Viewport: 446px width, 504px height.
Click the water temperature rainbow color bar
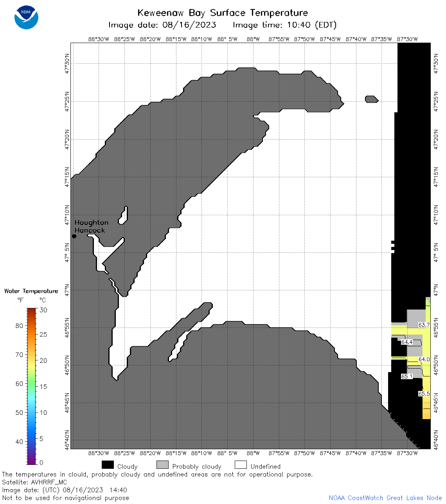[x=32, y=386]
